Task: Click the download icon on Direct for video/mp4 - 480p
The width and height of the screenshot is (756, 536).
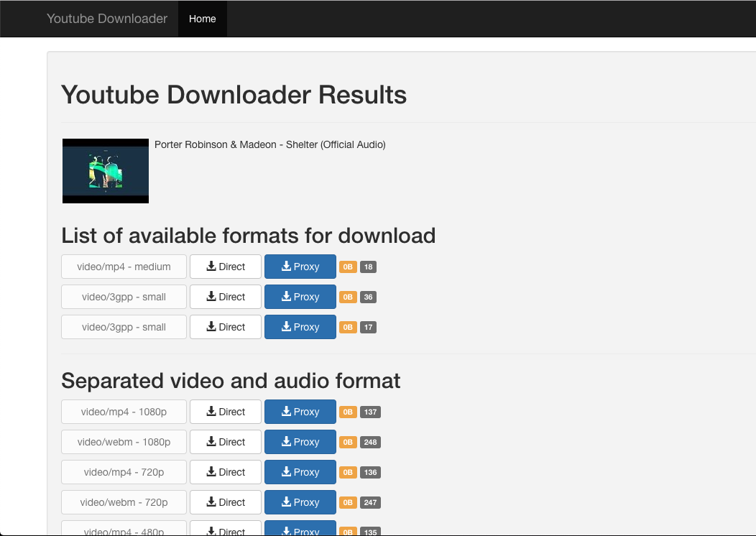Action: coord(213,532)
